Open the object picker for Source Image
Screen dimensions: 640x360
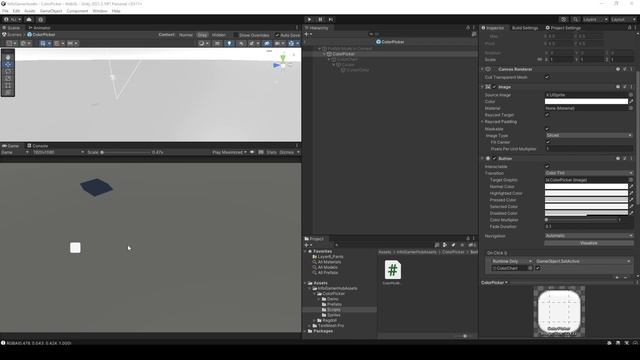[x=631, y=95]
